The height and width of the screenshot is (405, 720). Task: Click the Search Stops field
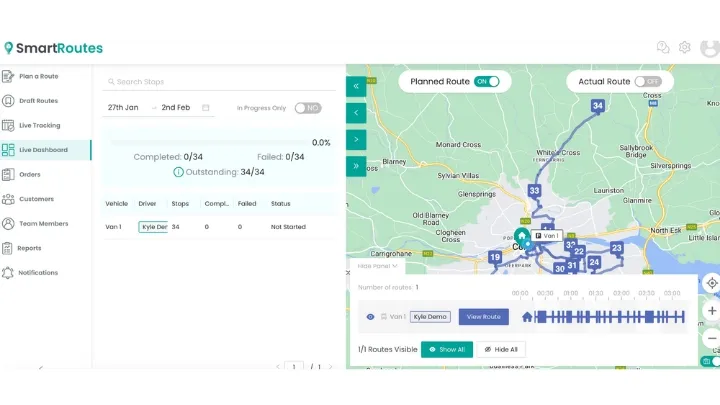coord(219,82)
